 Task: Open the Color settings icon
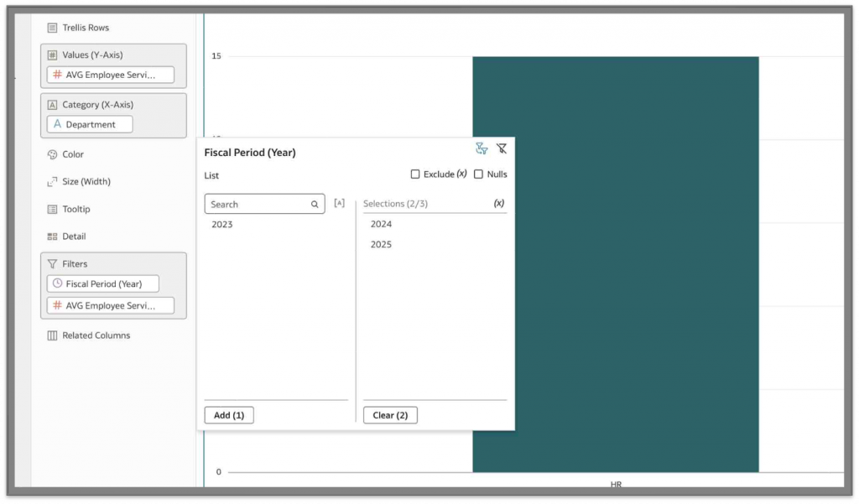(52, 154)
